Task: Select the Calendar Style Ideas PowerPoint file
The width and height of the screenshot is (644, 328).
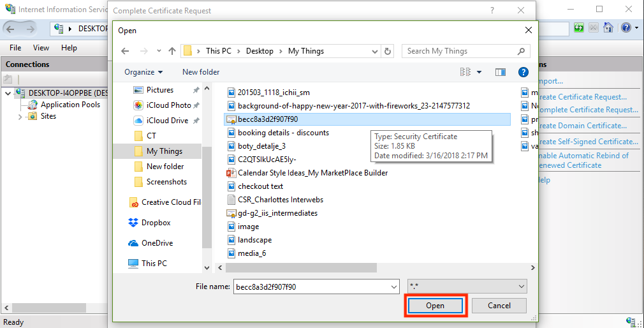Action: [x=312, y=172]
